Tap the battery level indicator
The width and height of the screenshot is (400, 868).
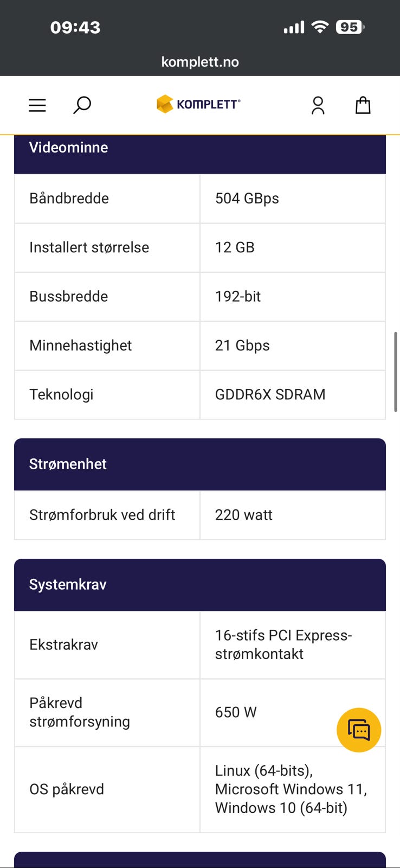(350, 27)
